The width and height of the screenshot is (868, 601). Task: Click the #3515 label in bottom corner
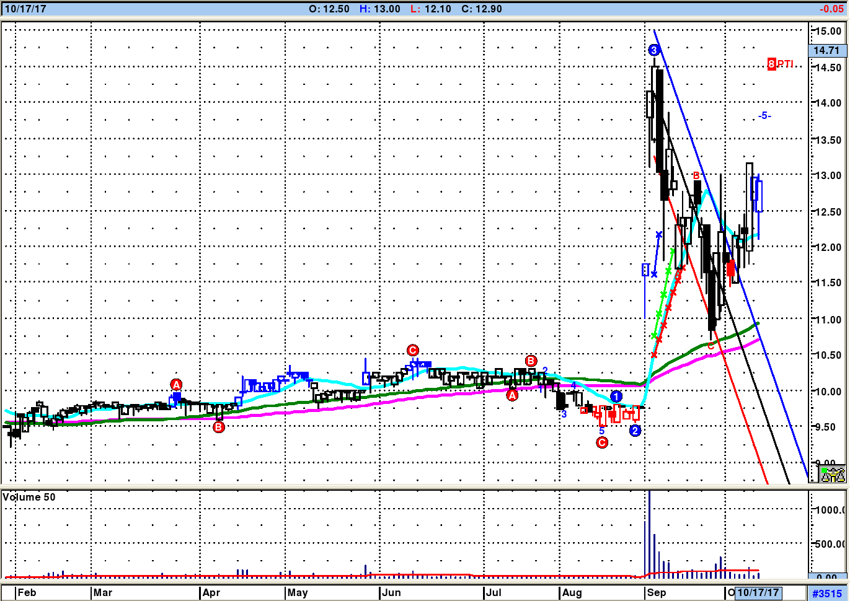(827, 594)
